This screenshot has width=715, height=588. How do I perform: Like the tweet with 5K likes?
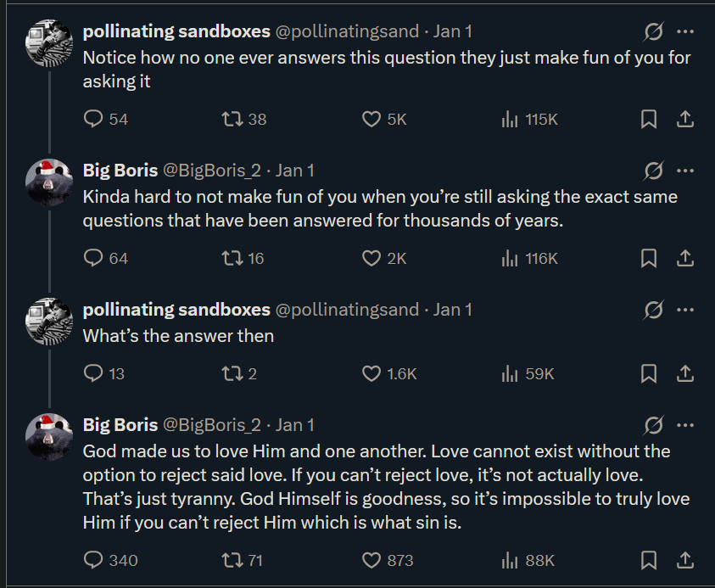coord(371,120)
